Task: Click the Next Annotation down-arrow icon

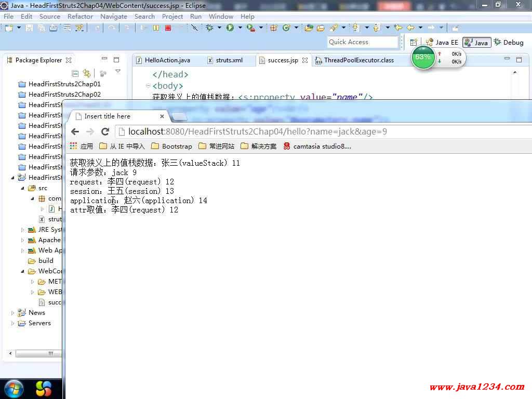Action: 355,28
